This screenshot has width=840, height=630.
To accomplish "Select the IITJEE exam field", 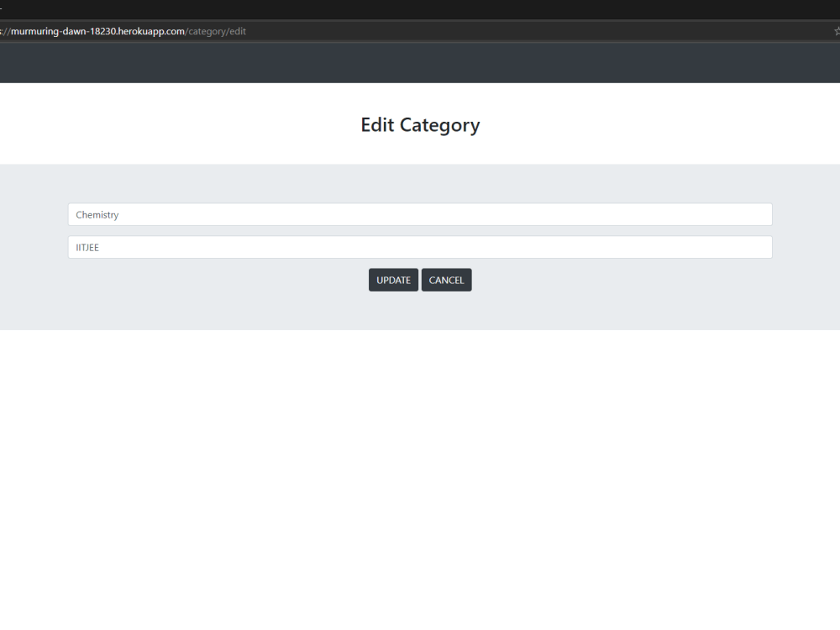I will (x=420, y=247).
